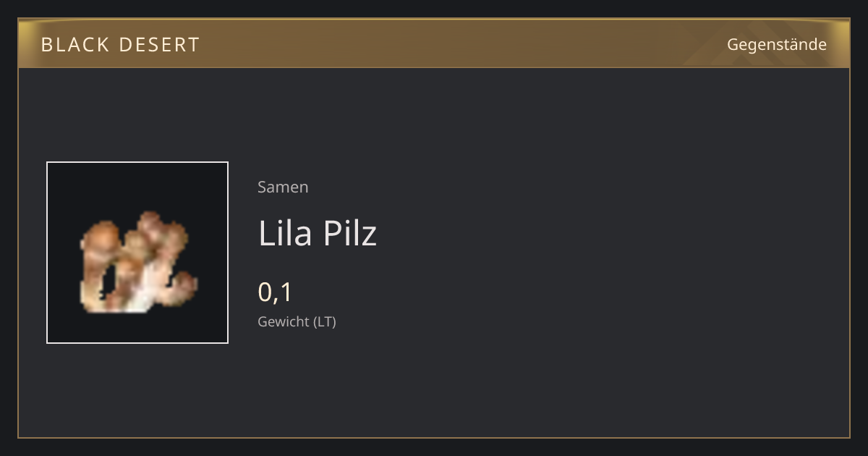Click the Gewicht (LT) caption text

coord(297,321)
